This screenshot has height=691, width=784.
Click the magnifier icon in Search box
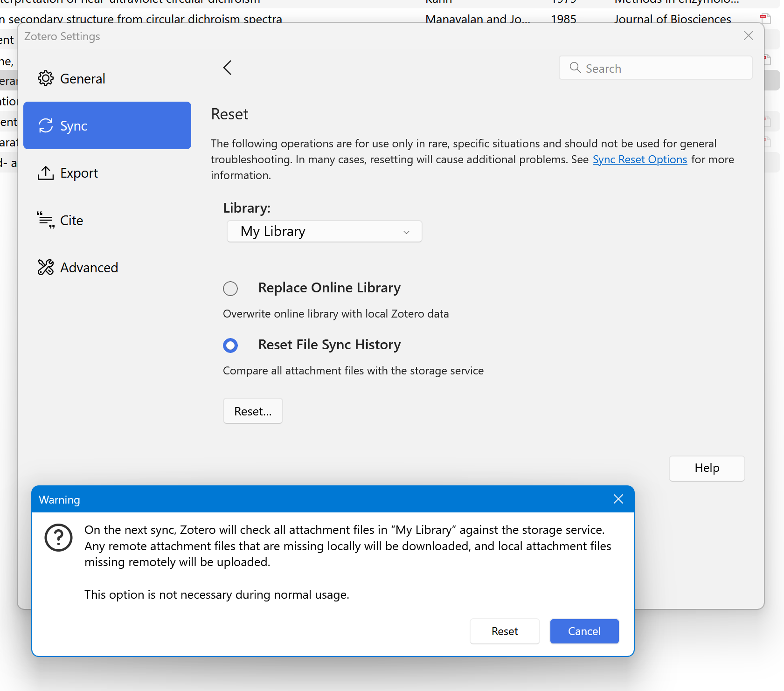click(575, 68)
